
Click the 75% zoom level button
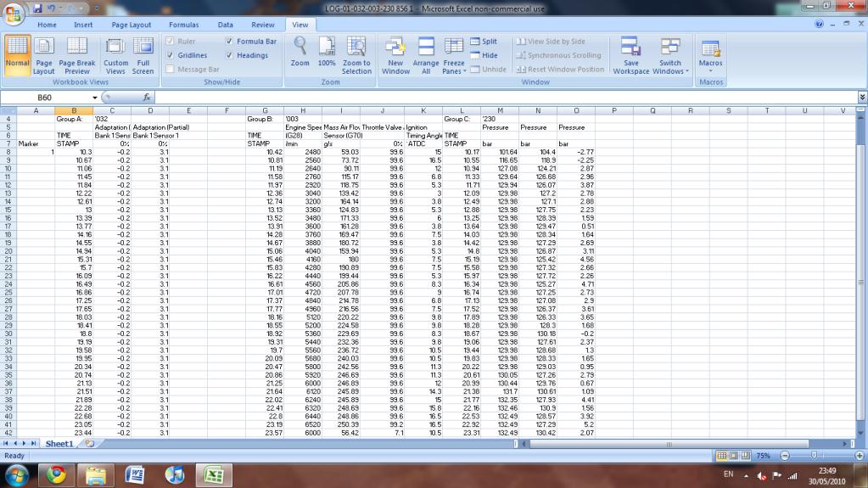coord(764,455)
